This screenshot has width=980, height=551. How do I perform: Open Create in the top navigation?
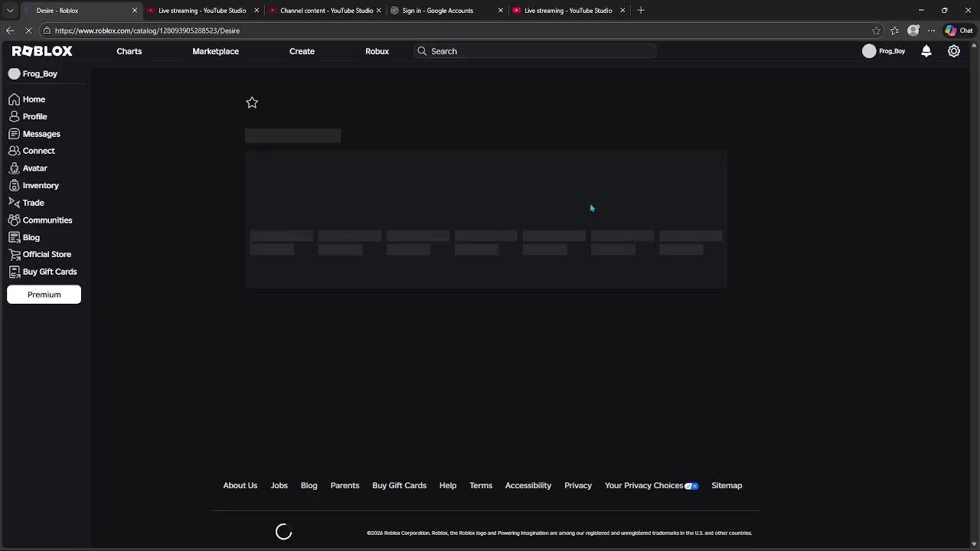pyautogui.click(x=302, y=51)
